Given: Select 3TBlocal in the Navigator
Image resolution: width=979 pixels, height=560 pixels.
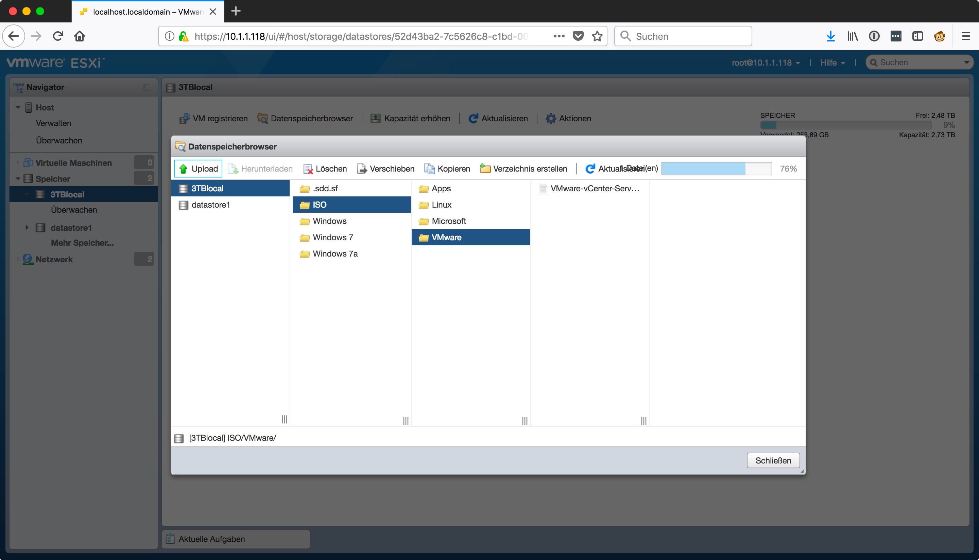Looking at the screenshot, I should tap(84, 194).
